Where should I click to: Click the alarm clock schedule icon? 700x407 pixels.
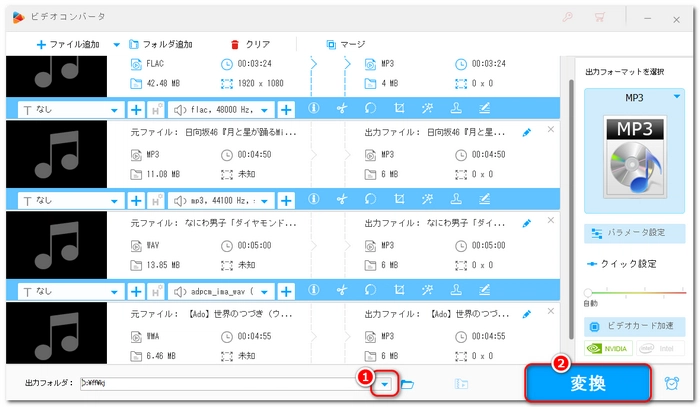coord(673,383)
